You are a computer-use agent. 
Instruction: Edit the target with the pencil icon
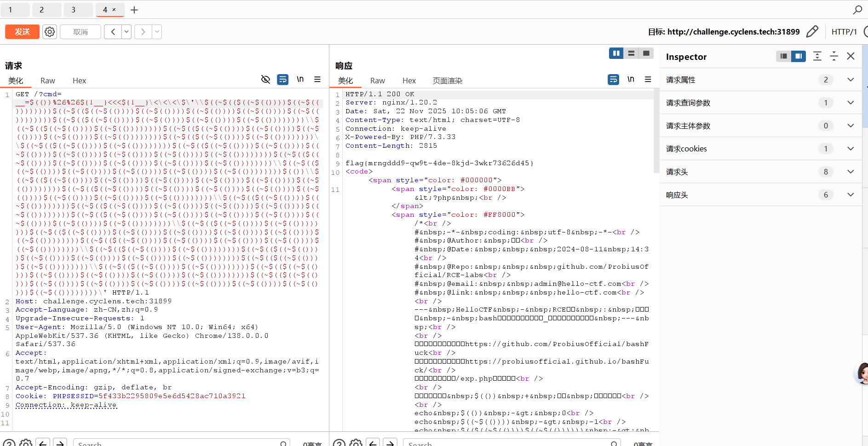(x=812, y=31)
